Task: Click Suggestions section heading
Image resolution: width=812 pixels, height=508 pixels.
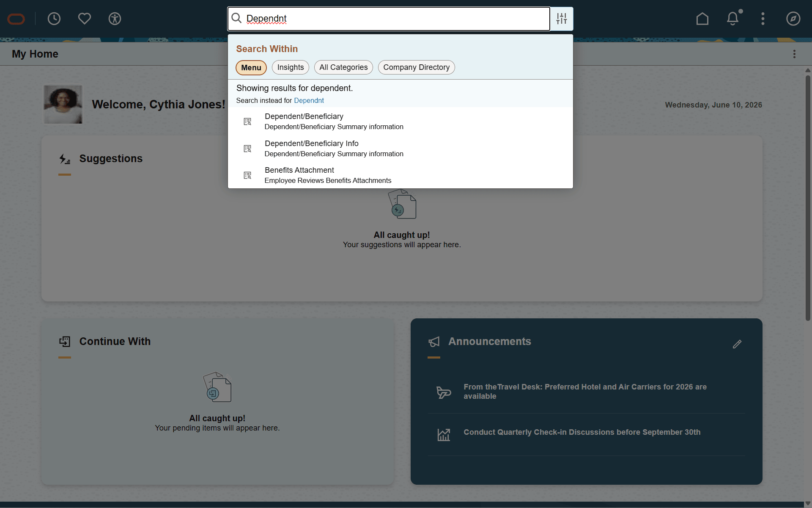Action: 111,158
